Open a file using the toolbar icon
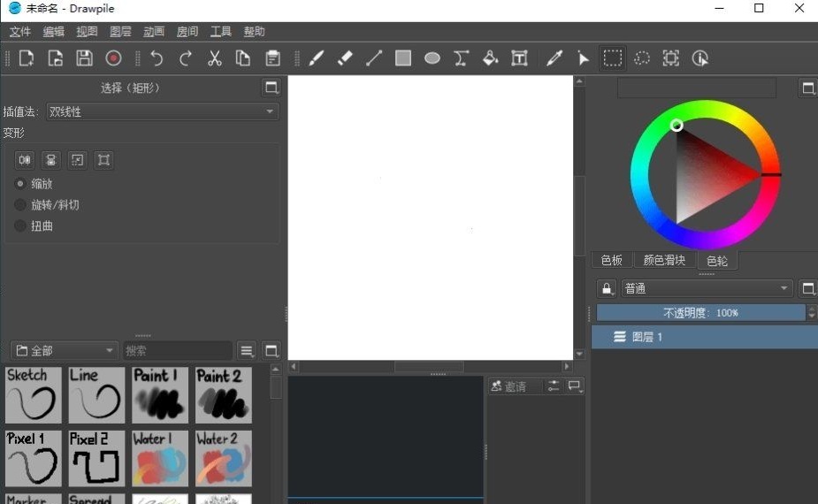Screen dimensions: 818x504 [x=56, y=57]
